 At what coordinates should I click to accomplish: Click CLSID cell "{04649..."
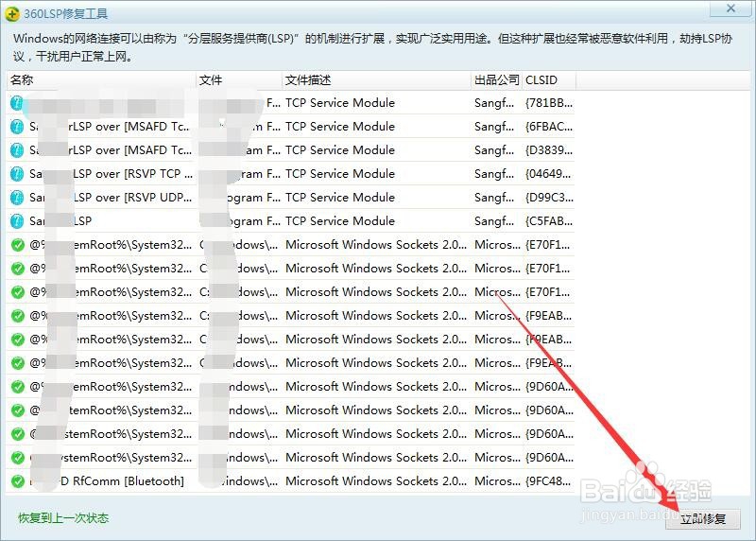pos(549,174)
